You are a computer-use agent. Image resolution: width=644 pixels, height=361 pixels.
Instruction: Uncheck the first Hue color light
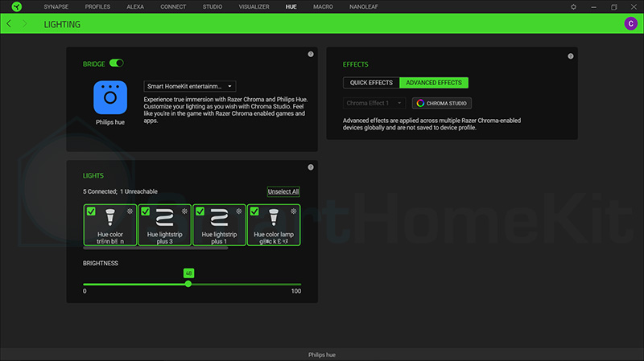point(91,211)
